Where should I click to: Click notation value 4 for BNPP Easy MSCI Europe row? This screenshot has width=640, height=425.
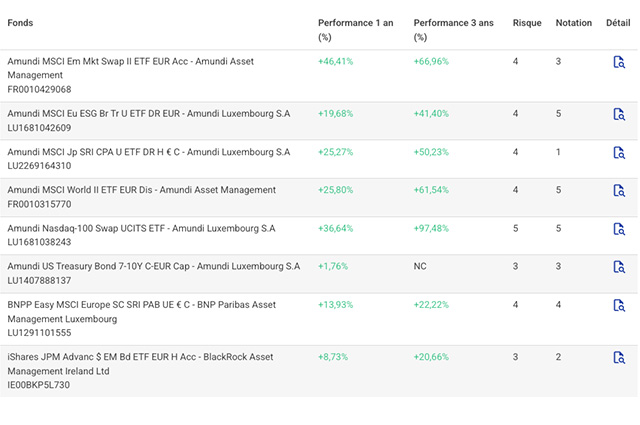(x=558, y=305)
